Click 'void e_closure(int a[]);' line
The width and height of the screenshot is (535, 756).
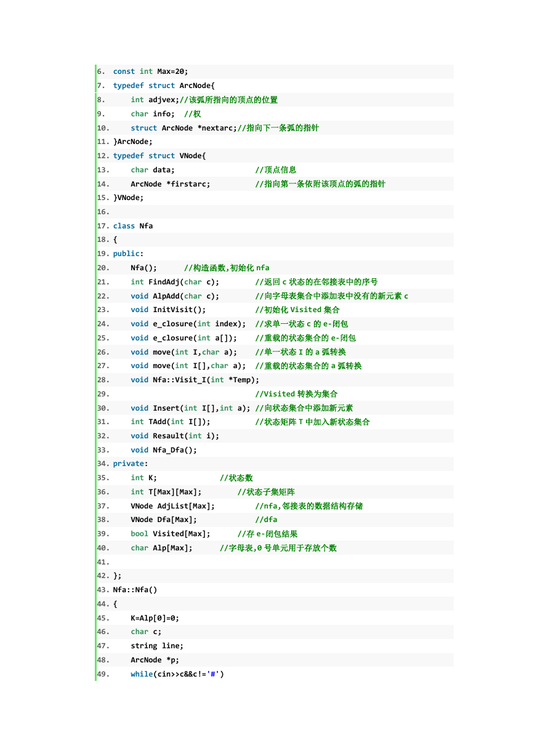[x=184, y=338]
